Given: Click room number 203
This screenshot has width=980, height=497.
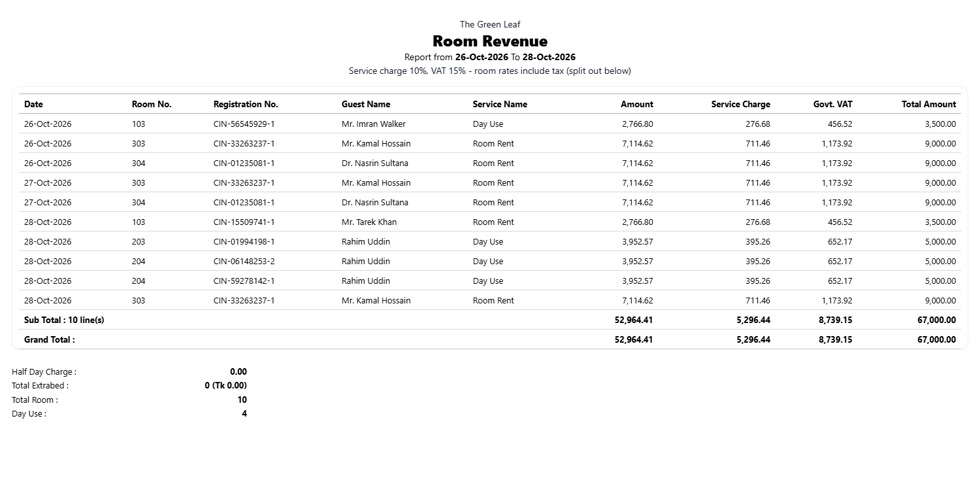Looking at the screenshot, I should click(139, 241).
